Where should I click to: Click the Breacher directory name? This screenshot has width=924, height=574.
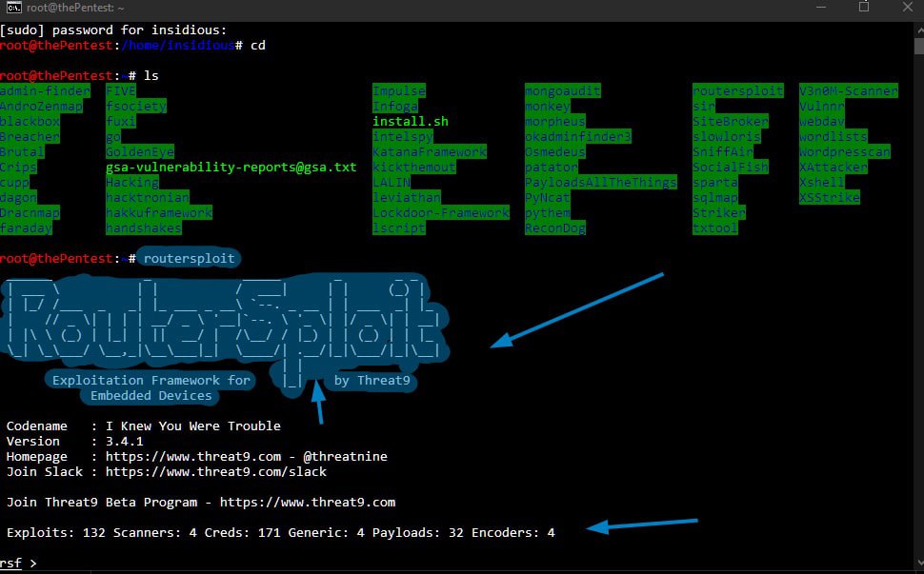pos(30,136)
